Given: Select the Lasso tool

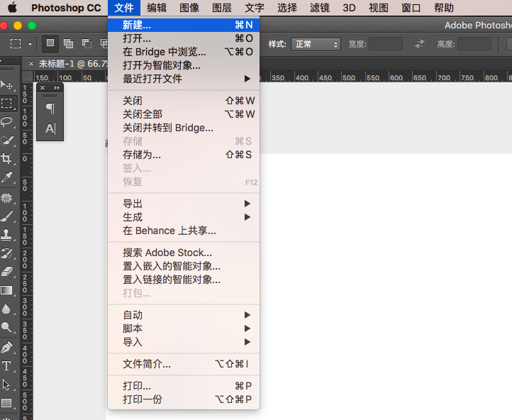Looking at the screenshot, I should (x=6, y=122).
